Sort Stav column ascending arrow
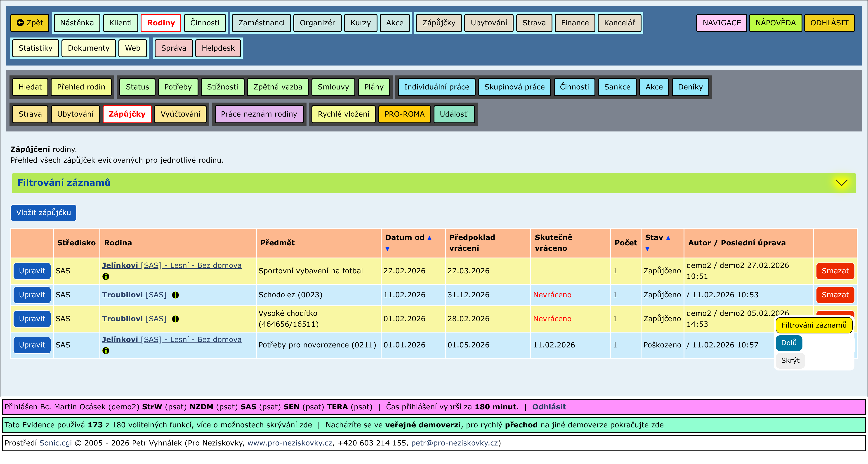 pos(668,238)
